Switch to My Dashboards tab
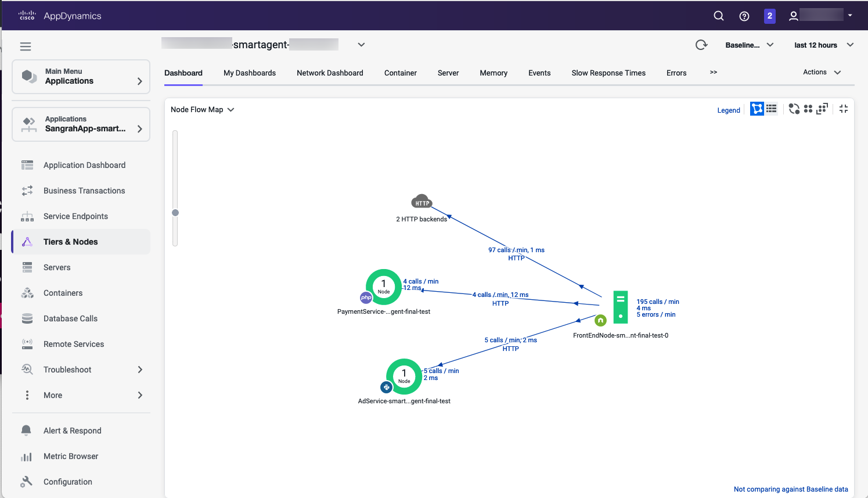 coord(250,73)
